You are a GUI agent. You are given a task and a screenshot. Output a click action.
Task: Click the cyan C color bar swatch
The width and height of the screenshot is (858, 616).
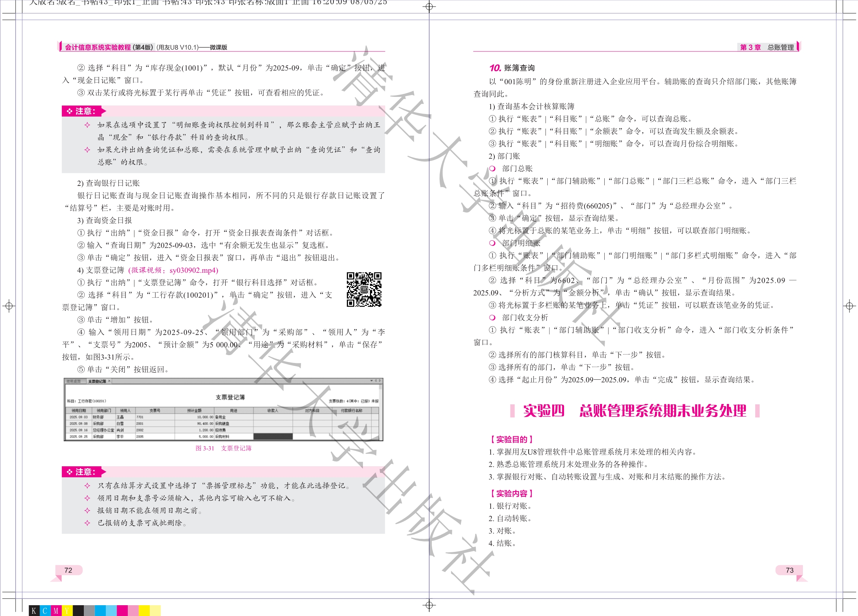tap(45, 611)
